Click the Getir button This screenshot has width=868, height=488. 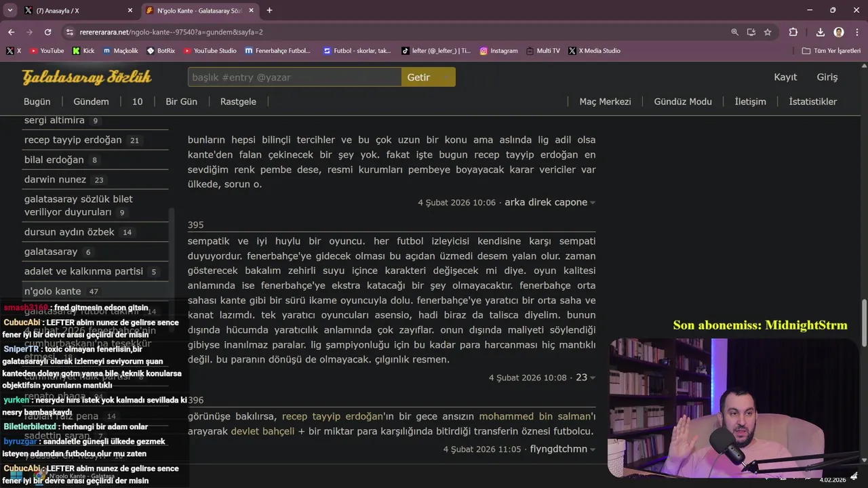point(428,77)
